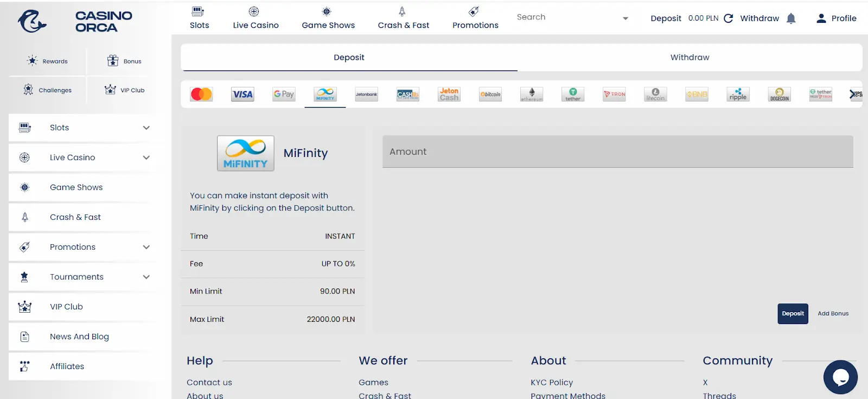Image resolution: width=868 pixels, height=399 pixels.
Task: Select the Mastercard payment method
Action: pyautogui.click(x=201, y=94)
